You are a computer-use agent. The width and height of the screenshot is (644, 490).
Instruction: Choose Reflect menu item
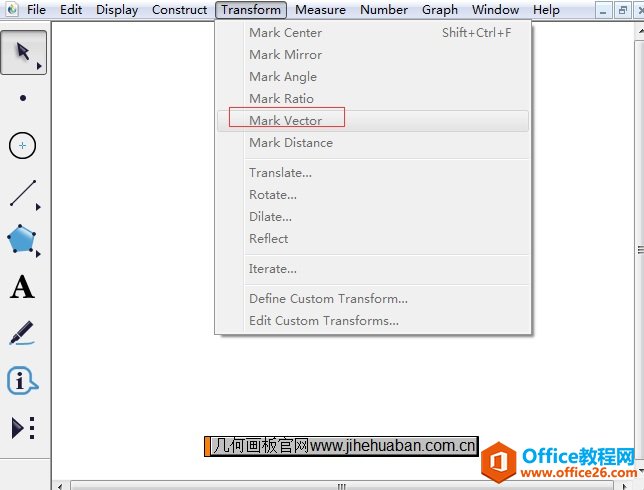pos(373,239)
